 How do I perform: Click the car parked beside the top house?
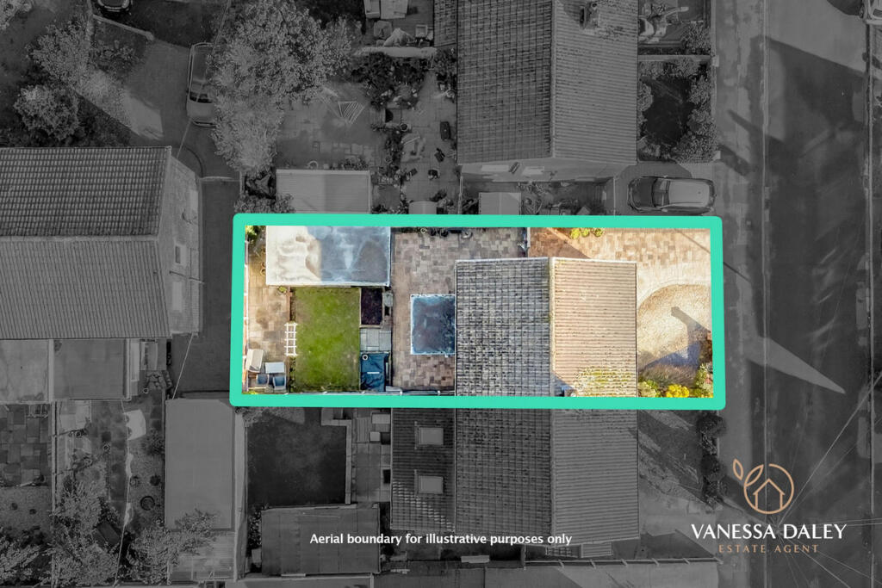point(671,195)
